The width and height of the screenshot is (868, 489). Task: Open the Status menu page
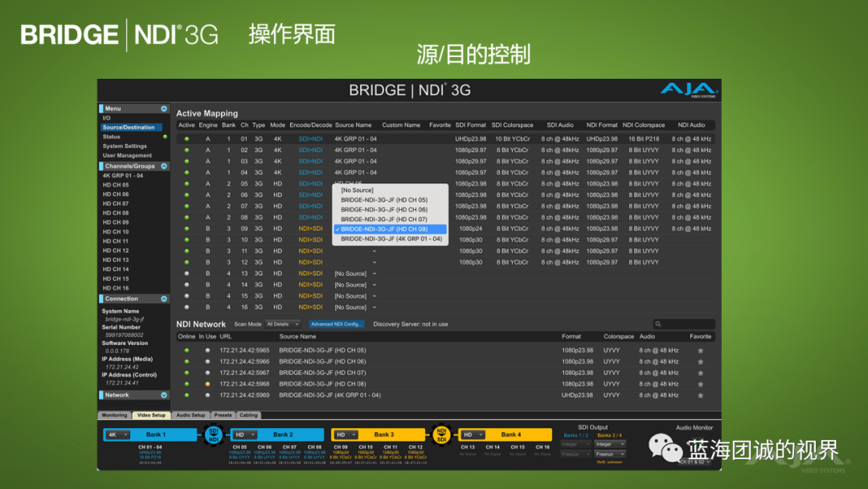pyautogui.click(x=111, y=137)
